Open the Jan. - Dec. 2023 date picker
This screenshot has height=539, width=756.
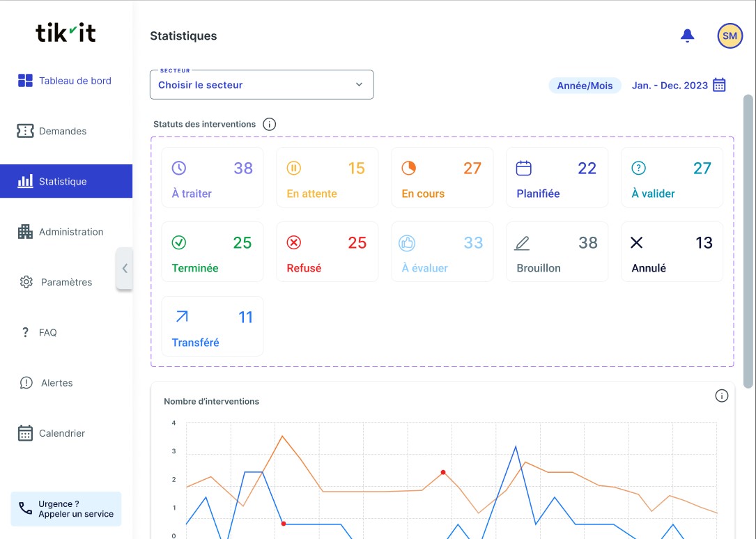pos(669,86)
